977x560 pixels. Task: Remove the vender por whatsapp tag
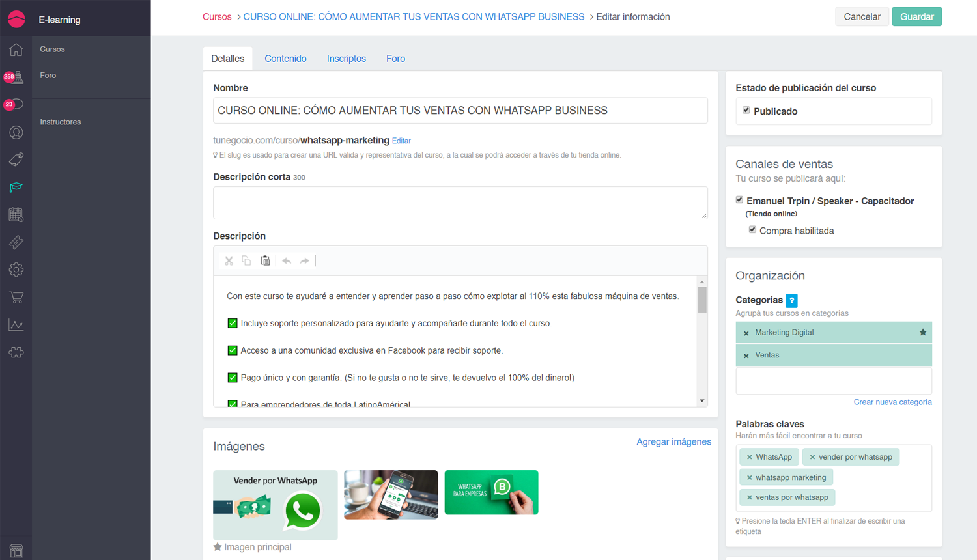tap(812, 457)
